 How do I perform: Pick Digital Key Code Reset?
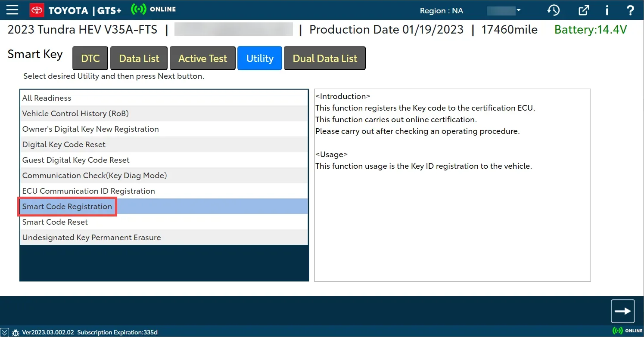point(164,144)
